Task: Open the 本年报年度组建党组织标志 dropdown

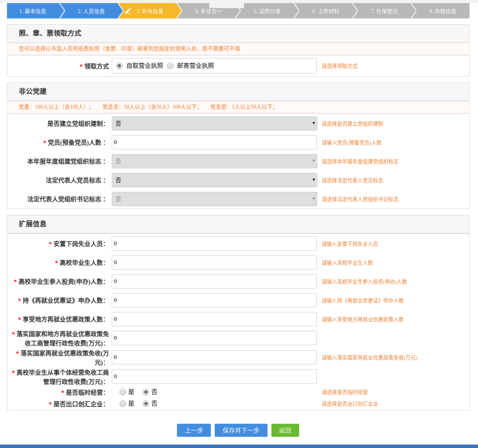Action: point(214,161)
